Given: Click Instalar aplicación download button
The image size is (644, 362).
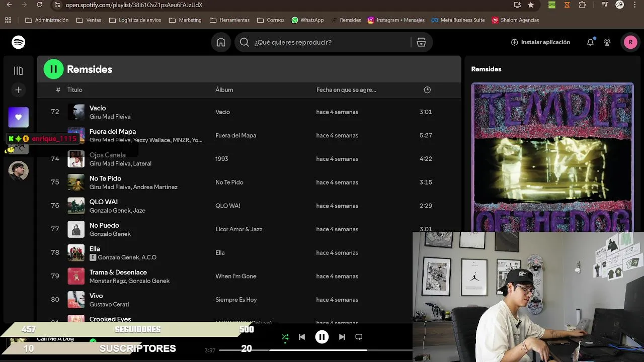Looking at the screenshot, I should click(540, 42).
